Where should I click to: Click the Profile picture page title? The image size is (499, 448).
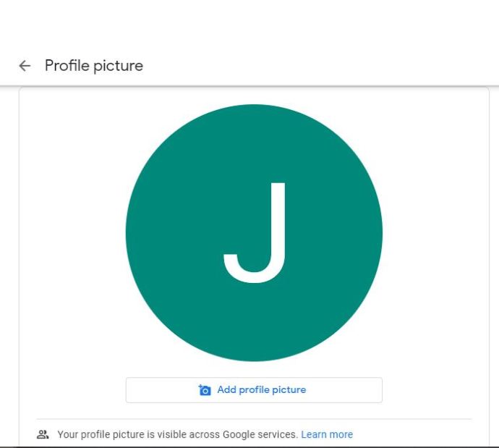coord(94,66)
